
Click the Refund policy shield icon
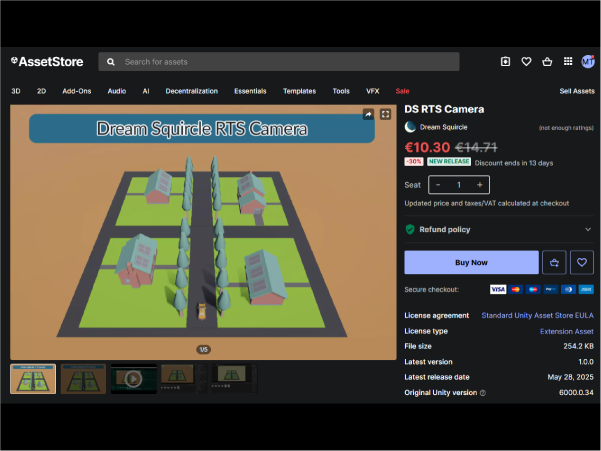point(410,230)
